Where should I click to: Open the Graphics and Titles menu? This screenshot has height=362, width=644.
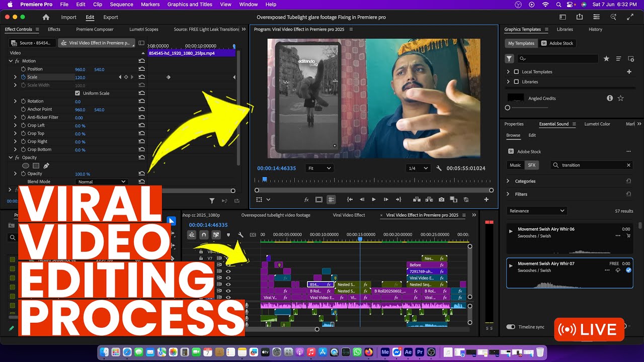(x=190, y=5)
